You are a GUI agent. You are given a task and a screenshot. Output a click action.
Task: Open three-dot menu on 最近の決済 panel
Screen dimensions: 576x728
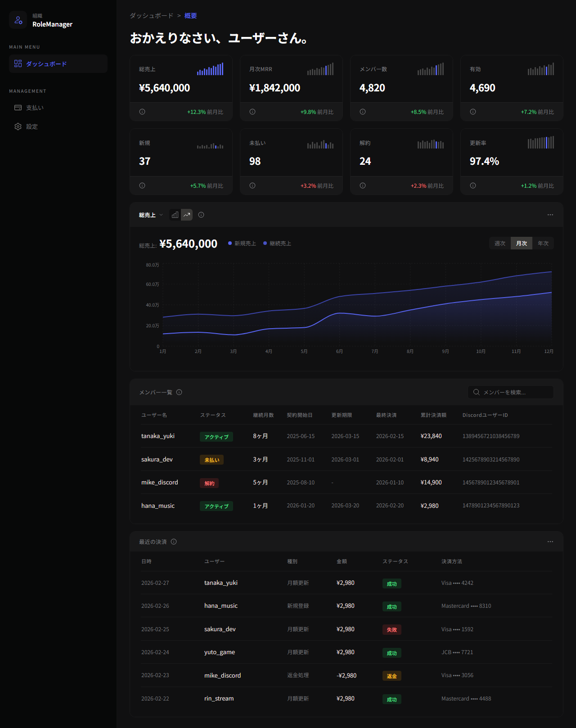coord(550,542)
